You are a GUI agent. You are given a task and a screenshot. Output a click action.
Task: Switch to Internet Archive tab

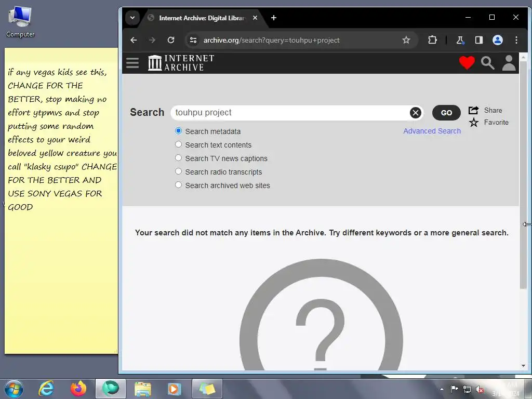202,18
